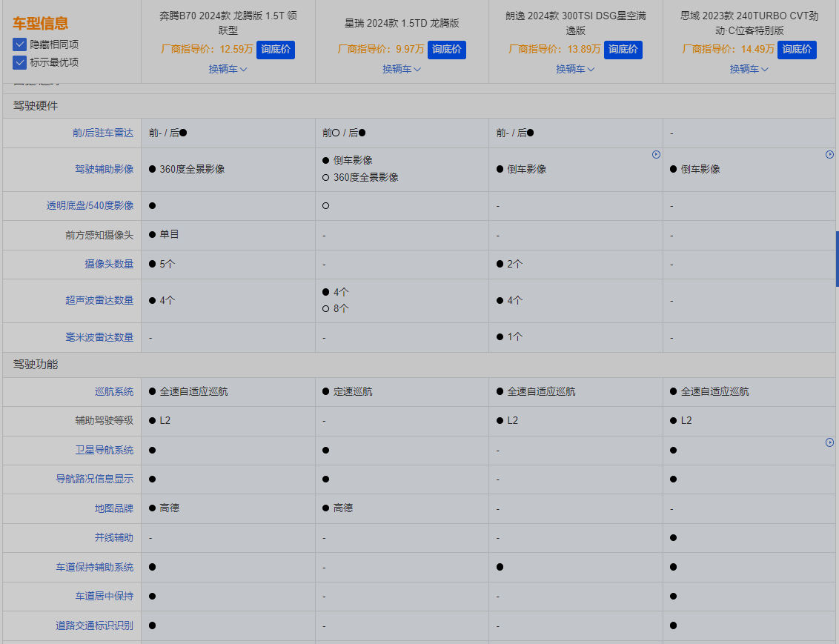Open the 前/后驻车雷达 link
This screenshot has height=644, width=839.
click(x=103, y=133)
